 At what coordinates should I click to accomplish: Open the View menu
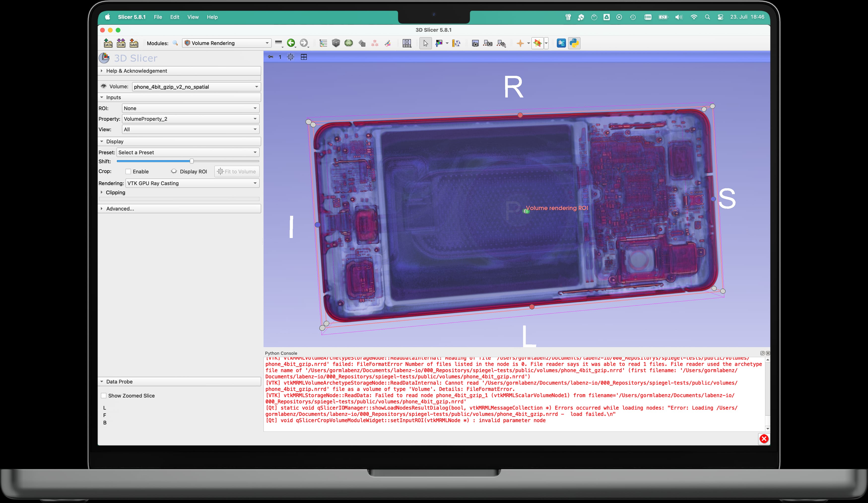[193, 17]
